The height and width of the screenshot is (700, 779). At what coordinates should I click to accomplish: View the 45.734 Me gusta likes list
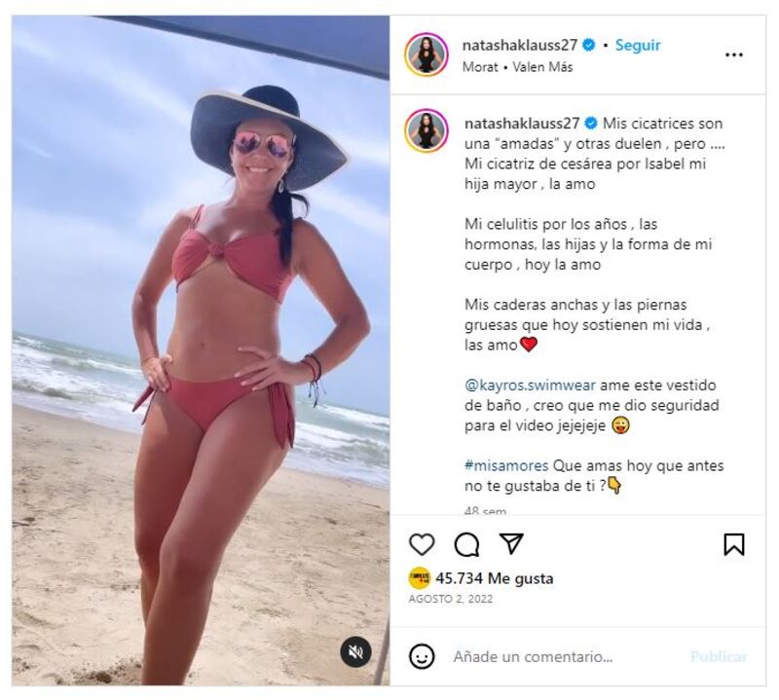point(495,578)
